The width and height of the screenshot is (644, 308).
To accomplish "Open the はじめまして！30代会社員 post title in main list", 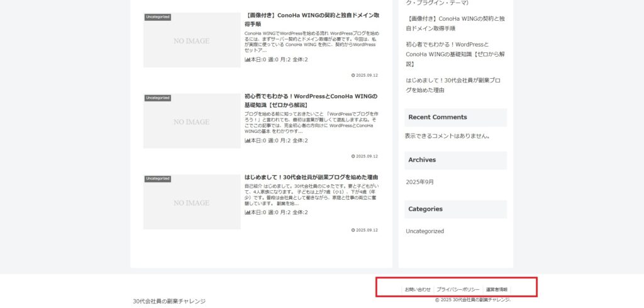I will click(x=311, y=178).
